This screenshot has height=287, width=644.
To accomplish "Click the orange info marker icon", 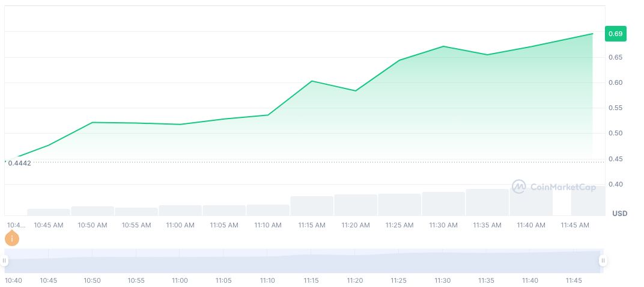I will click(11, 239).
